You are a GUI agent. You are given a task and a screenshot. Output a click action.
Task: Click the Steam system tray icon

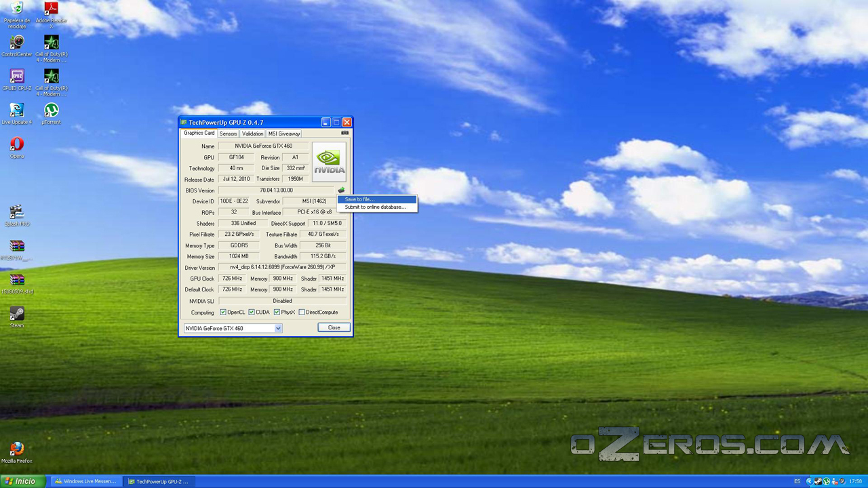coord(818,481)
